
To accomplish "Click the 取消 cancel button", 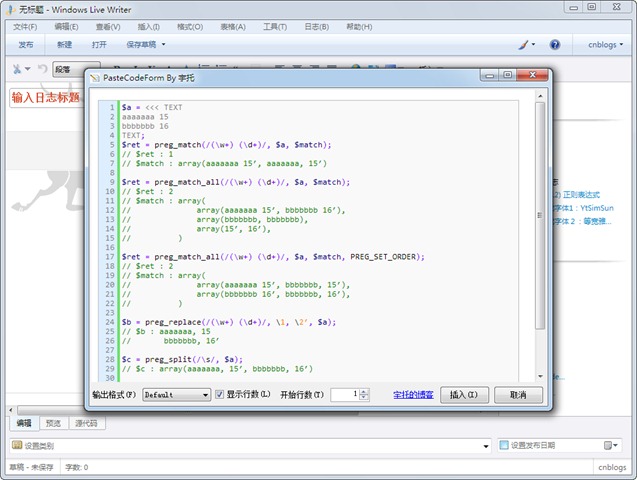I will pos(517,395).
